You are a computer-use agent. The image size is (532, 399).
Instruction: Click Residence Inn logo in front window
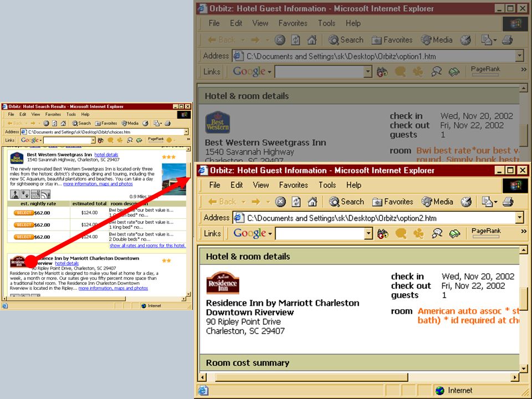[223, 283]
